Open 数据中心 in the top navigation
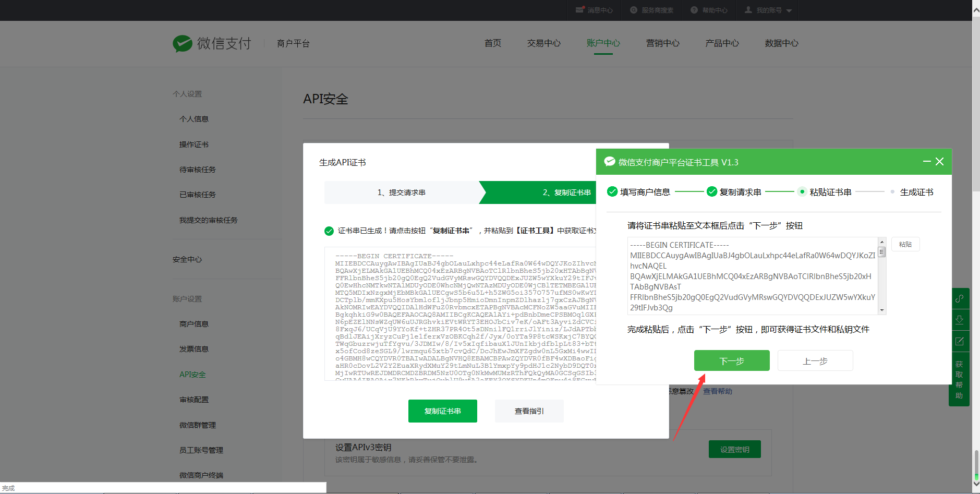 point(782,43)
